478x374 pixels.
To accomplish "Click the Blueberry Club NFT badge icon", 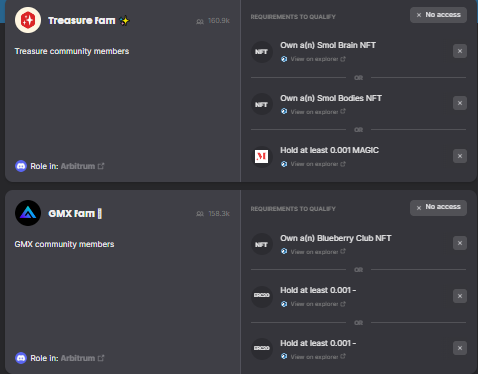I will click(262, 244).
